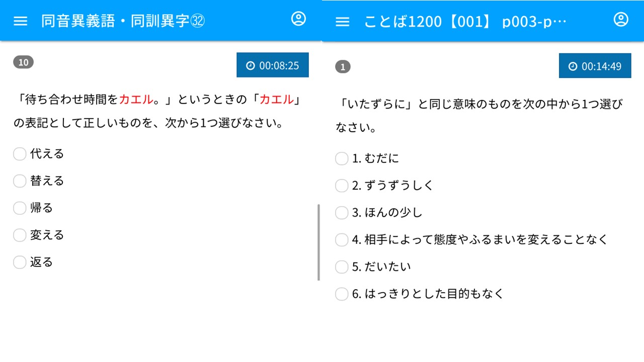Select option 6. はっきりとした目的もなく

[342, 294]
